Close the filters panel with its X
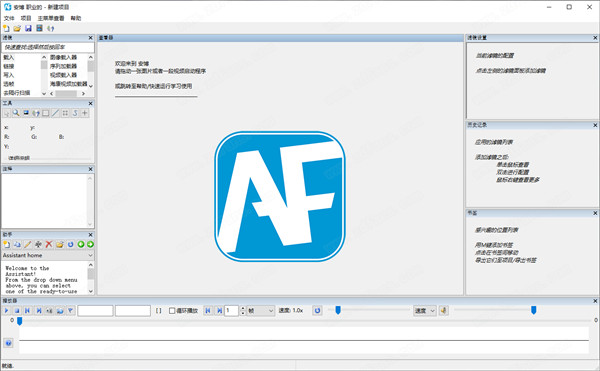600x371 pixels. pos(91,38)
